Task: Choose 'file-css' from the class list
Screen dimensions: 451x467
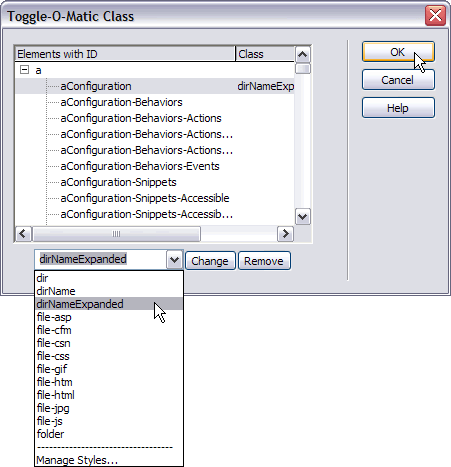Action: (x=109, y=356)
